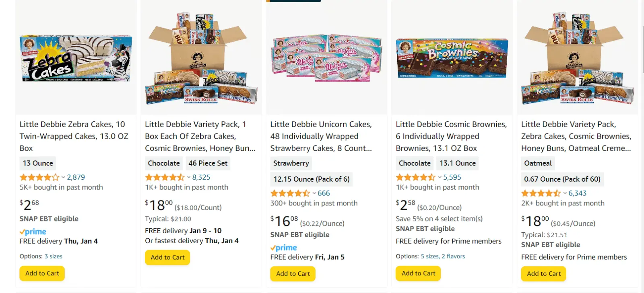Click star rating of 46 Piece Variety Pack
This screenshot has height=293, width=644.
(x=165, y=177)
